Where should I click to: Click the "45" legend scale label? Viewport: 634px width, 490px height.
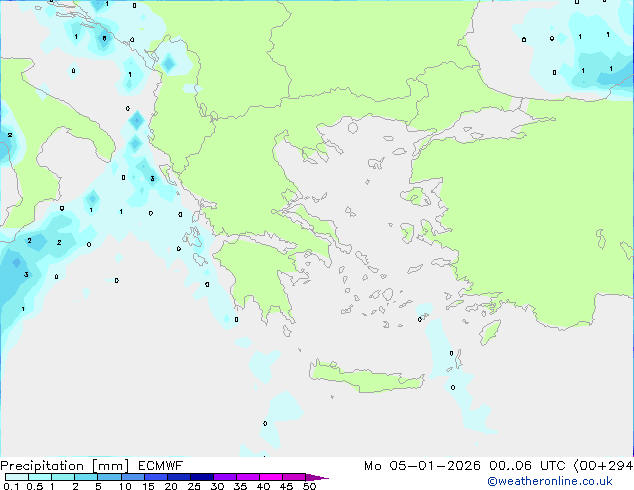point(286,486)
